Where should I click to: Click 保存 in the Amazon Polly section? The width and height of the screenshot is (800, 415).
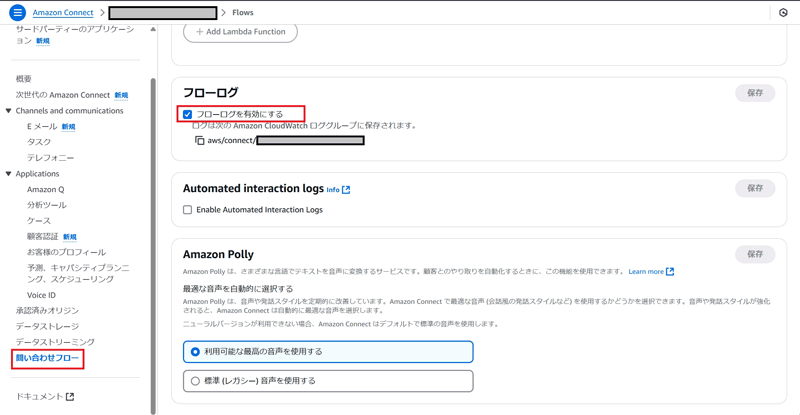(755, 254)
